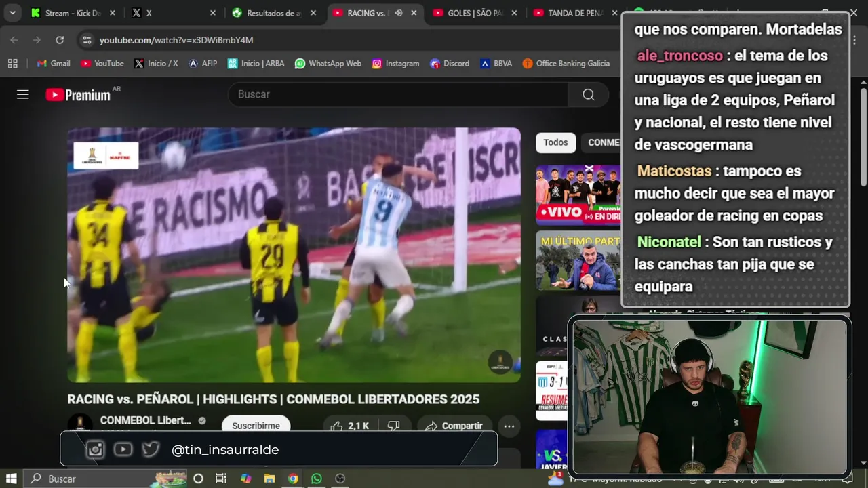Switch to the X tab
Image resolution: width=868 pixels, height=488 pixels.
pos(174,13)
